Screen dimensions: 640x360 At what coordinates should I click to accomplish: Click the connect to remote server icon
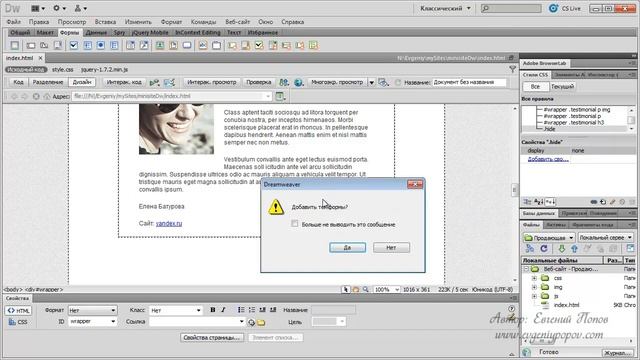coord(530,248)
